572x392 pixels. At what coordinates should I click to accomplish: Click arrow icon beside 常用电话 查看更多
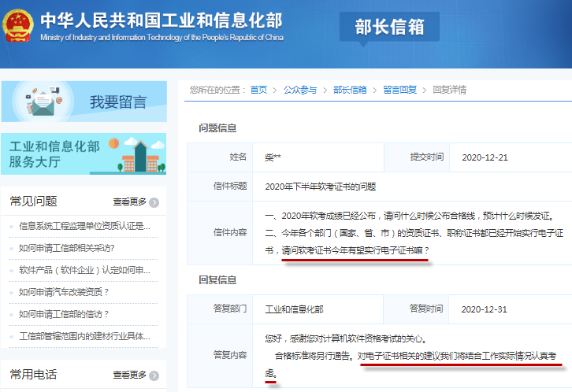point(154,375)
